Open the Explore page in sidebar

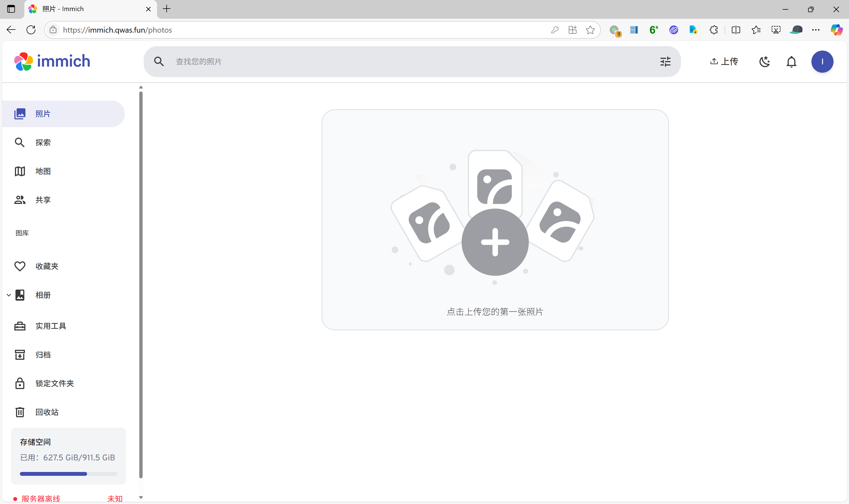43,143
